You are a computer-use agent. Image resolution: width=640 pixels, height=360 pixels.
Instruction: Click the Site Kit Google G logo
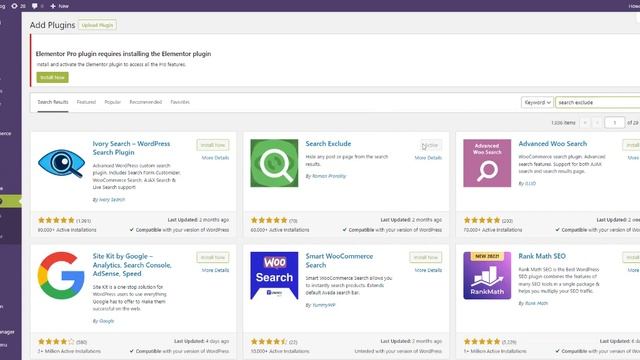[x=61, y=276]
